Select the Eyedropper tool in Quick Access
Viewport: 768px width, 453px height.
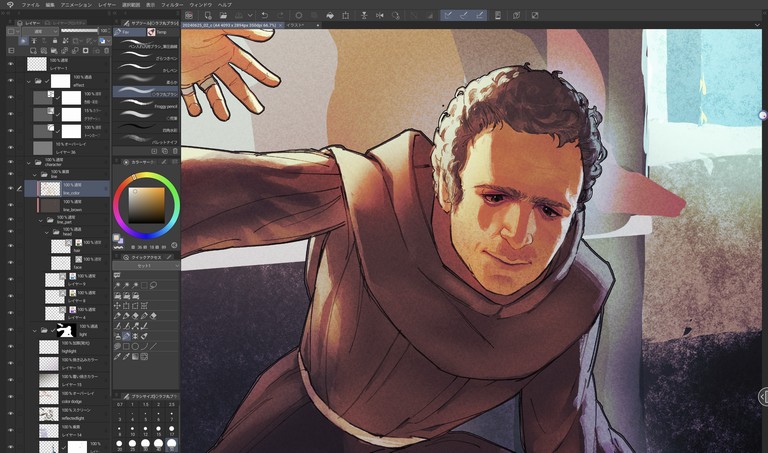118,357
